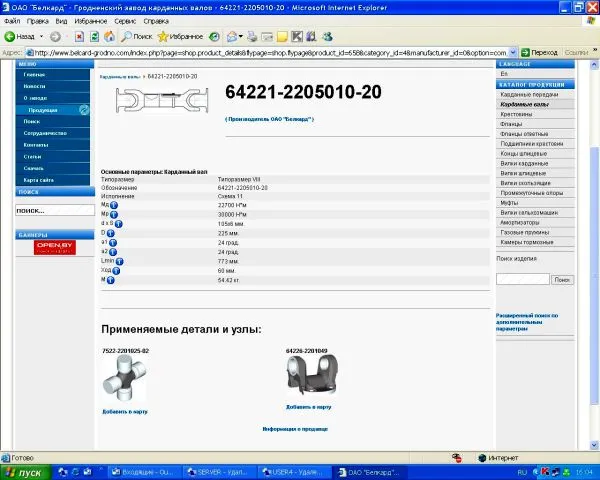Image resolution: width=600 pixels, height=480 pixels.
Task: Open the Избранное menu
Action: (x=91, y=21)
